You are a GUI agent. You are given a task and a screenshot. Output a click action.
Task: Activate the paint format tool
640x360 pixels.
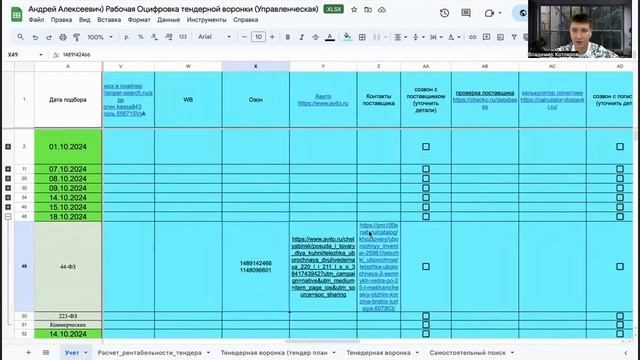76,37
